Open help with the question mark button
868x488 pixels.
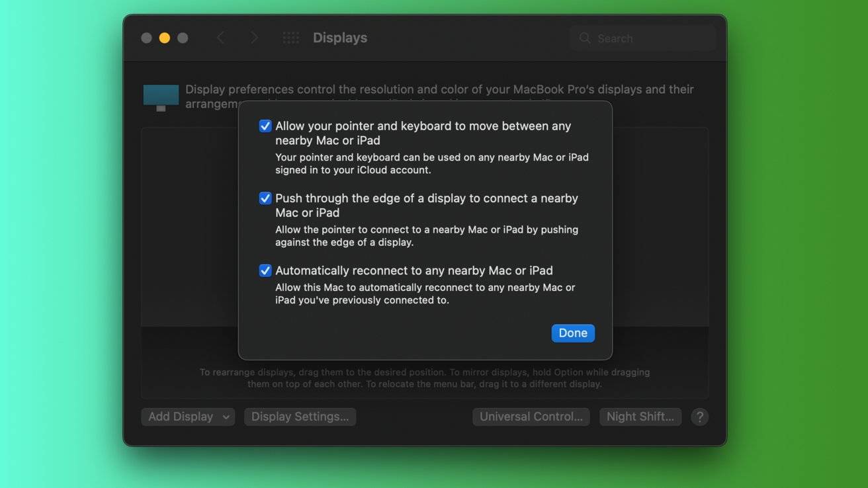pyautogui.click(x=699, y=417)
